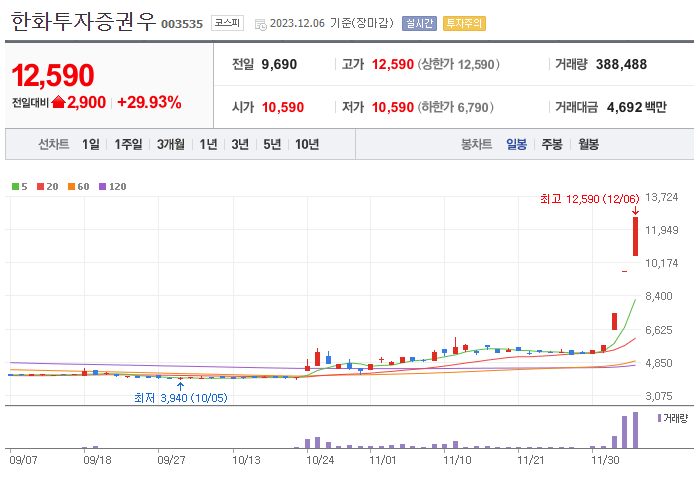Click the green 5-day moving average swatch
This screenshot has height=480, width=694.
coord(15,187)
